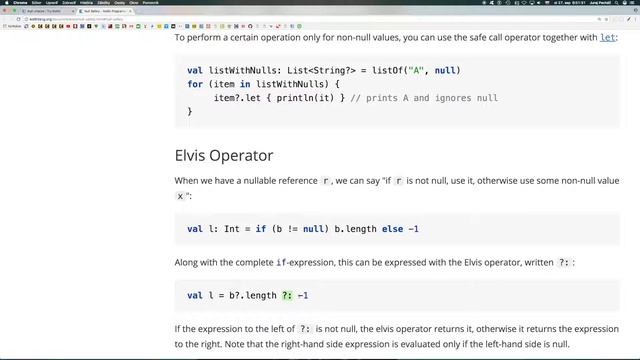
Task: Click code line 'val listWithNulls: List<String?>'
Action: coord(324,71)
